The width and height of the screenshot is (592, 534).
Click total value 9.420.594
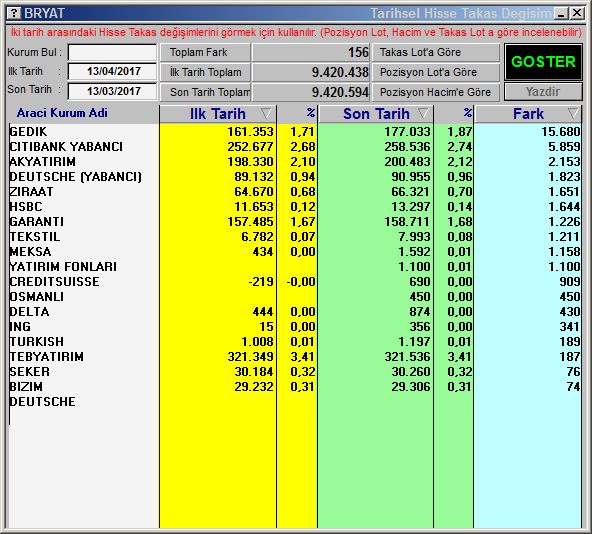[340, 92]
